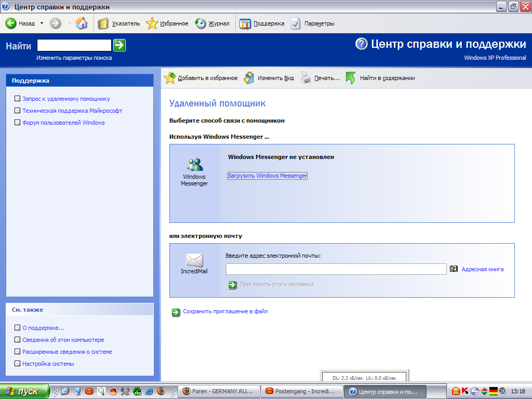The image size is (532, 399).
Task: Click the German flag language tray icon
Action: (x=494, y=391)
